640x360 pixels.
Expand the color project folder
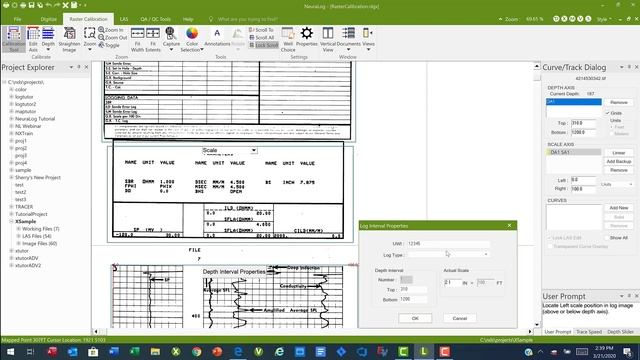click(11, 89)
